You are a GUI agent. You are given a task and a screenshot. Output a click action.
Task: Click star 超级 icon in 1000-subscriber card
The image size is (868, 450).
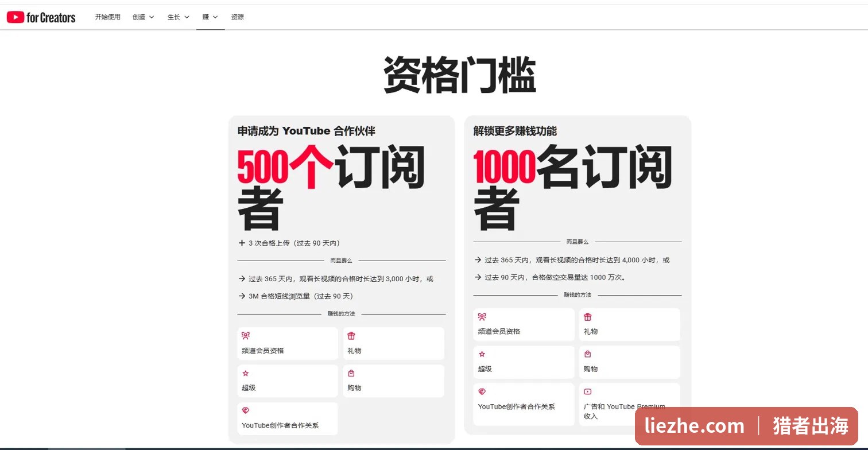pyautogui.click(x=482, y=354)
